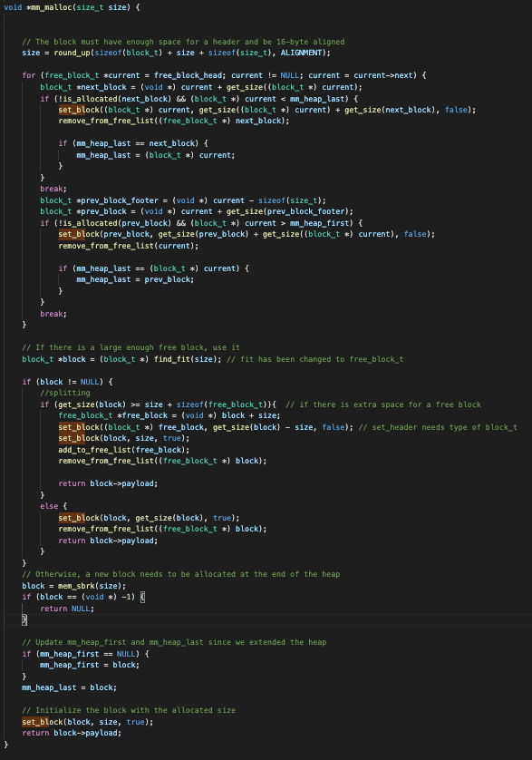Click the mm_heap_last = block assignment
Screen dimensions: 532x760
69,687
